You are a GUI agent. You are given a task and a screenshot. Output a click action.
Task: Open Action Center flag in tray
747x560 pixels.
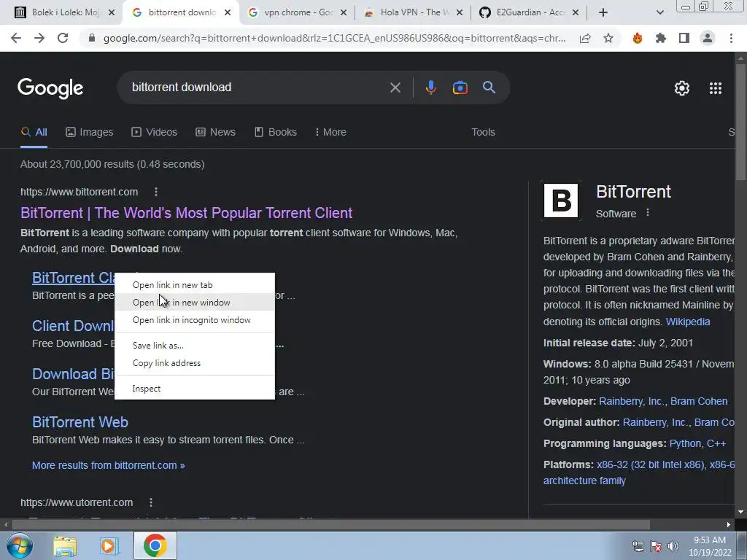point(656,546)
